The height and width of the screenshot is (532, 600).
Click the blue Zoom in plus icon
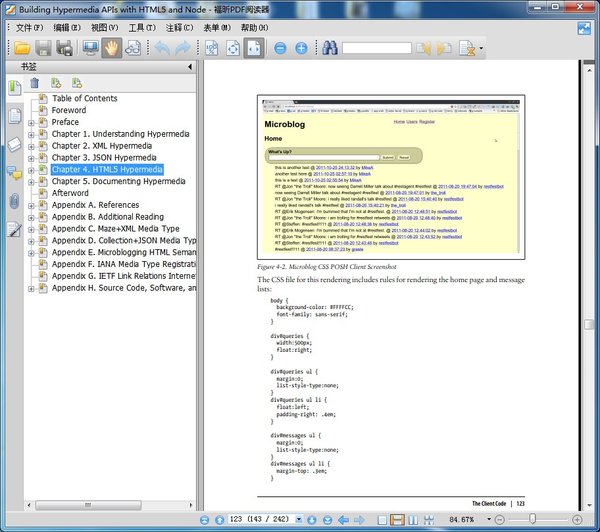click(x=301, y=47)
